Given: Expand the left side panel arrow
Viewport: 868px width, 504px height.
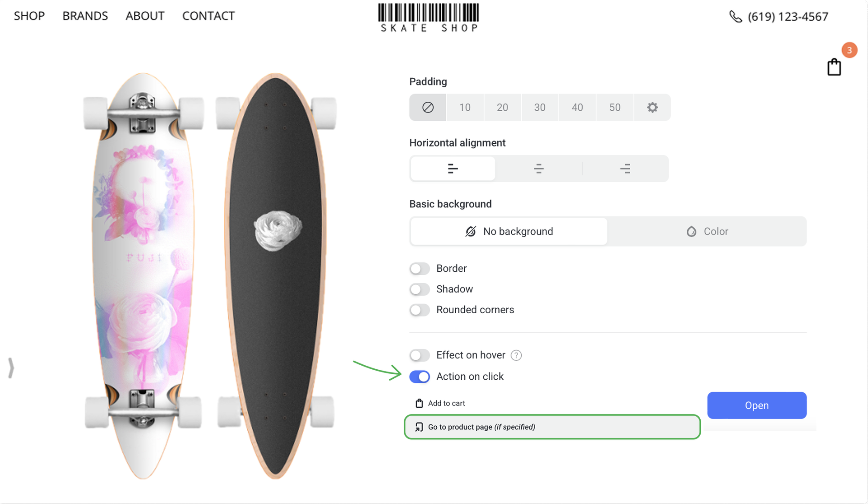Looking at the screenshot, I should tap(11, 367).
